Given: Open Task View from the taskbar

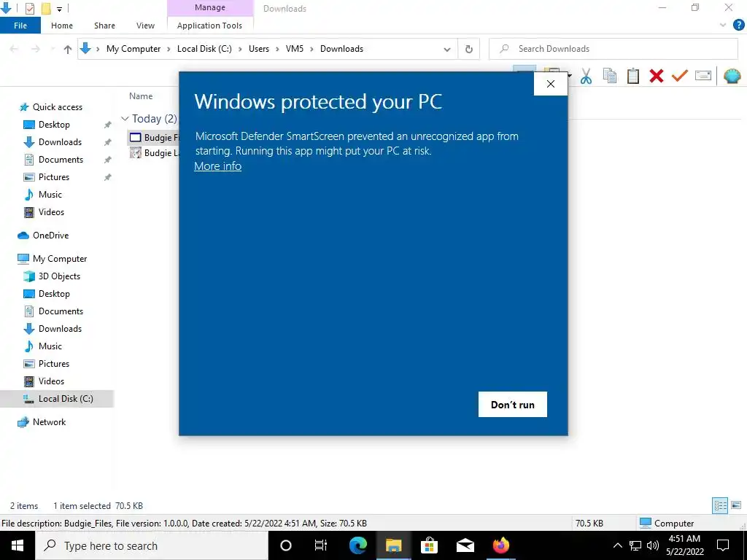Looking at the screenshot, I should click(x=321, y=545).
